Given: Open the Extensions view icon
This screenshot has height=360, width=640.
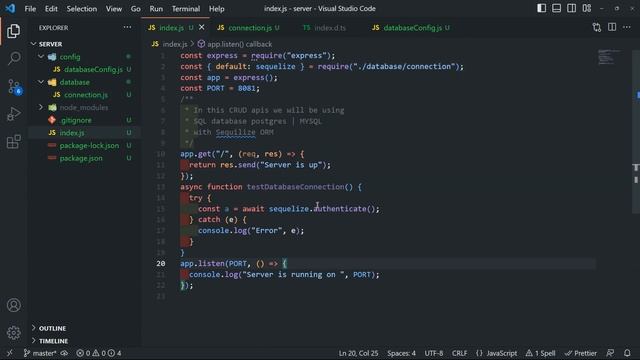Looking at the screenshot, I should point(13,142).
